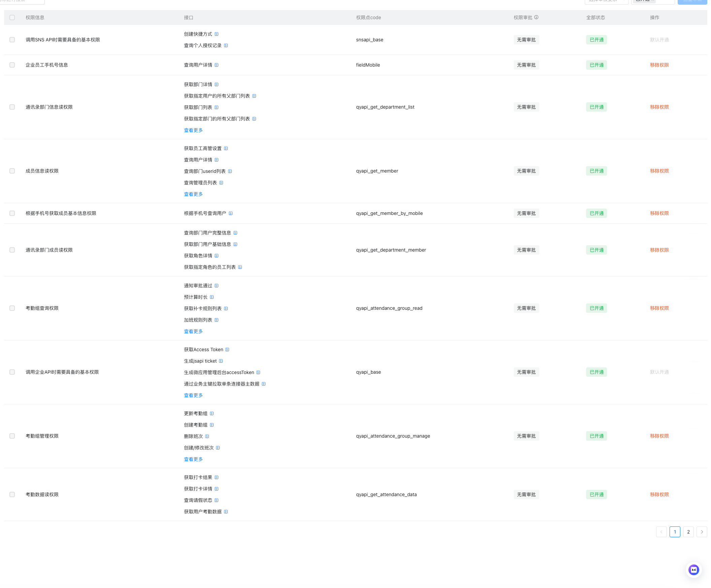
Task: Go to page 2 of pagination
Action: (688, 532)
